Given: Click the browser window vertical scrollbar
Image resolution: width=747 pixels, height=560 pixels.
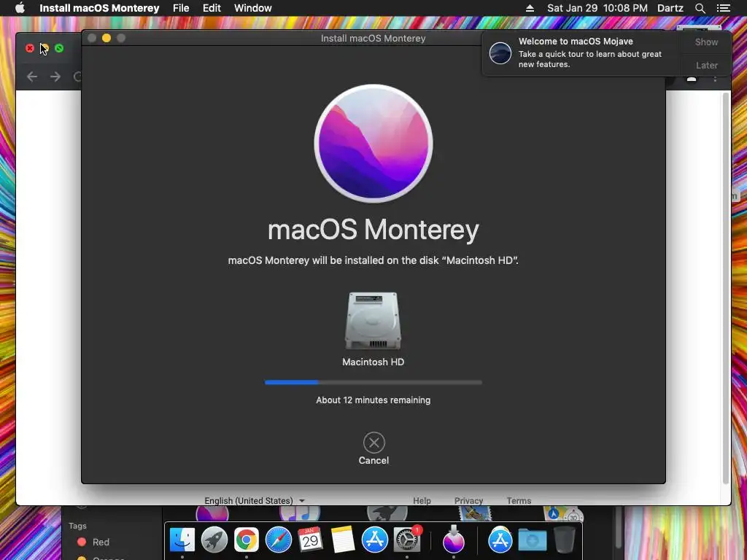Looking at the screenshot, I should coord(726,288).
